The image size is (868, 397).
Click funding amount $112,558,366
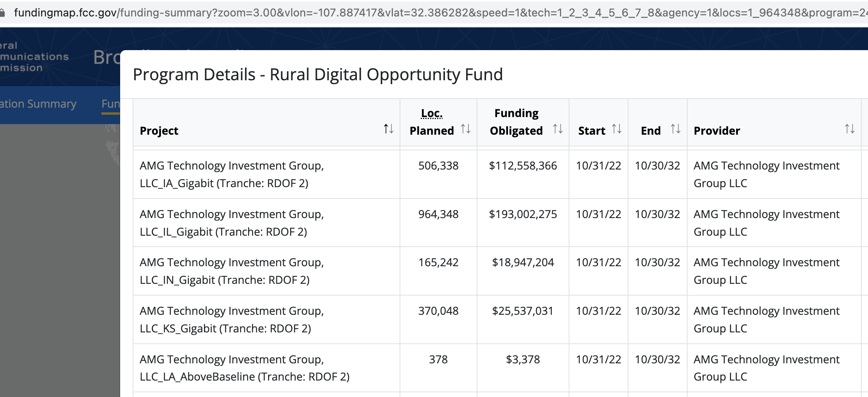(523, 166)
